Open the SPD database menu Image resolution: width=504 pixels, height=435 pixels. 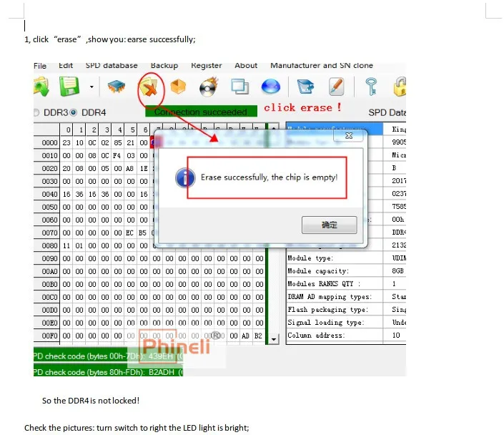[112, 66]
